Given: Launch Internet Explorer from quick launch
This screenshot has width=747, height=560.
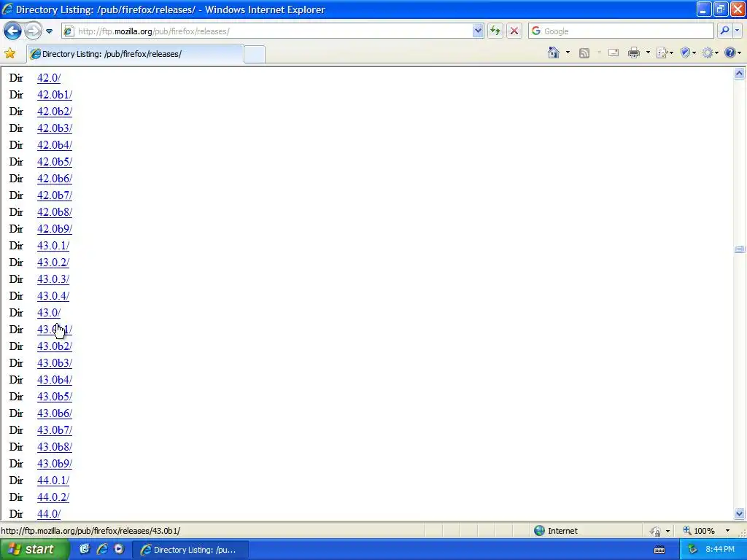Looking at the screenshot, I should point(102,549).
